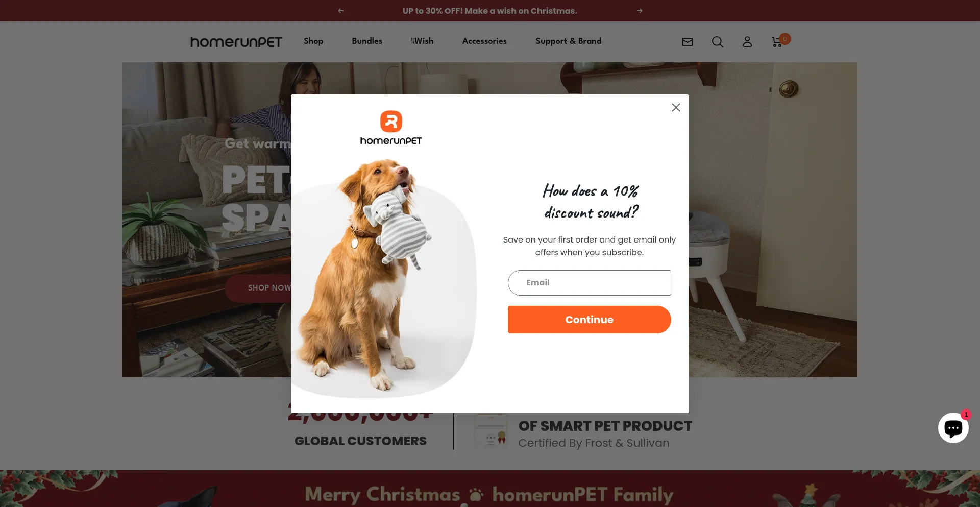Show next announcement with right arrow
The image size is (980, 507).
640,11
